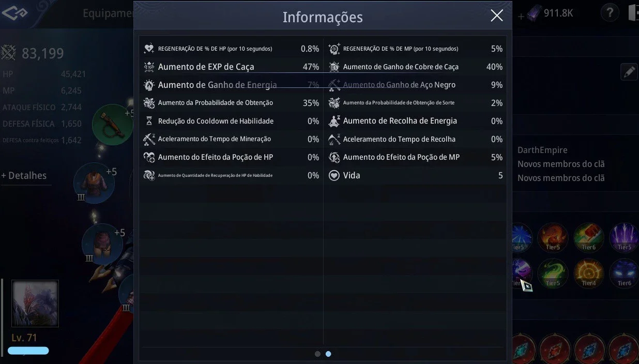Click the Aumento de Recolha de Energia icon
This screenshot has width=639, height=364.
(334, 121)
